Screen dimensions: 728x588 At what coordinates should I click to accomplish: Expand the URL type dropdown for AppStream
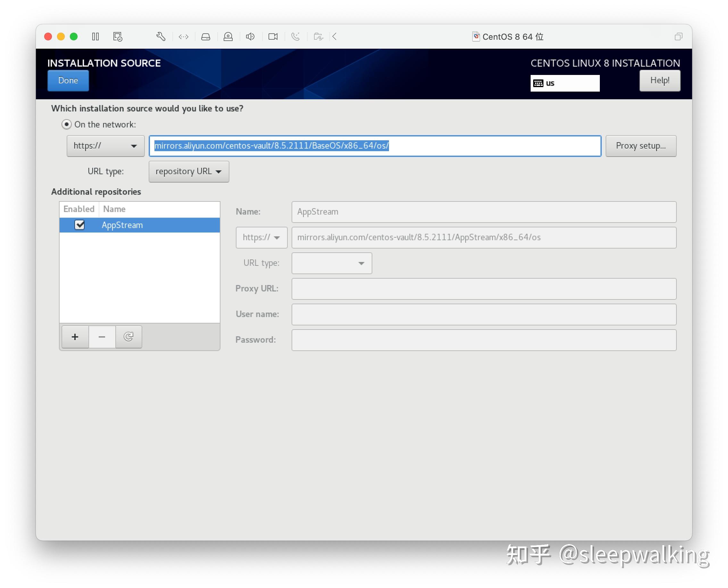pos(331,263)
